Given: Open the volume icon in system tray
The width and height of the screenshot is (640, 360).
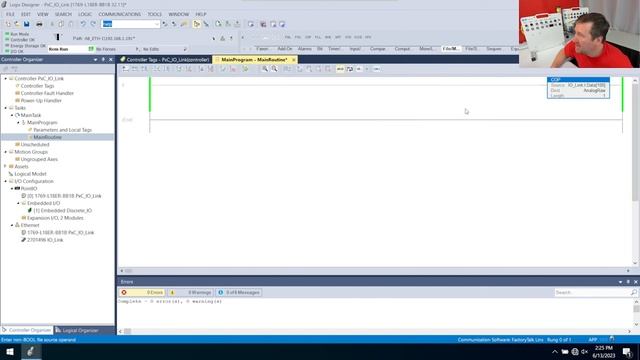Looking at the screenshot, I should coord(584,351).
